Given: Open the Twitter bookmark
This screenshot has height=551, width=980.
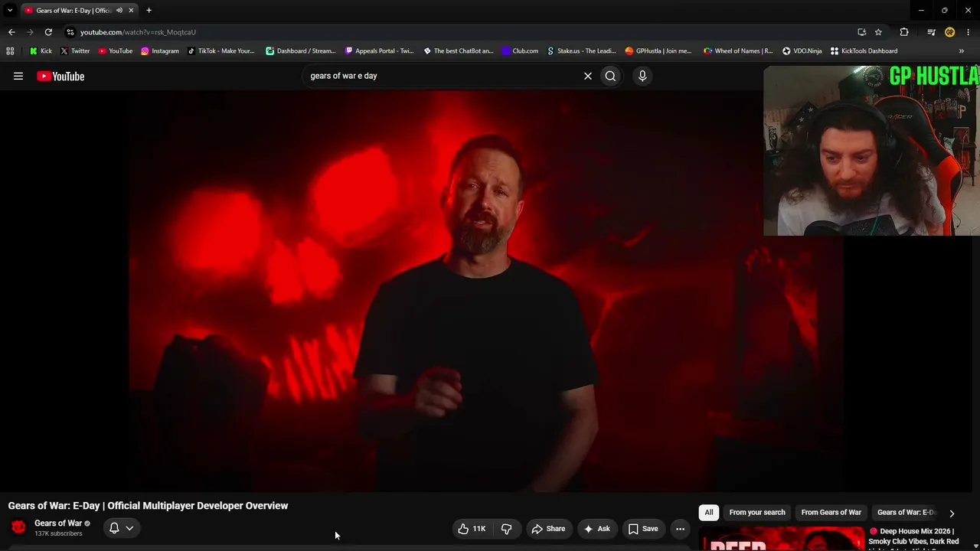Looking at the screenshot, I should (75, 51).
